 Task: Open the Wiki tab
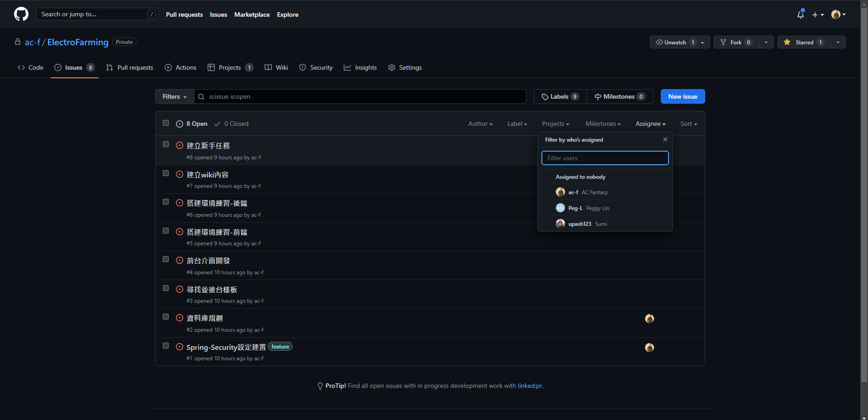point(276,67)
